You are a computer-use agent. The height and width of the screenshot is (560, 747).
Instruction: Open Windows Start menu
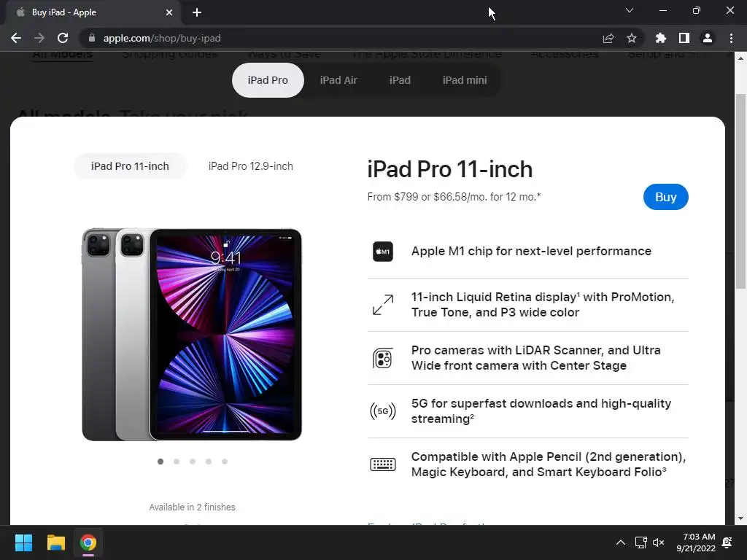click(x=23, y=542)
